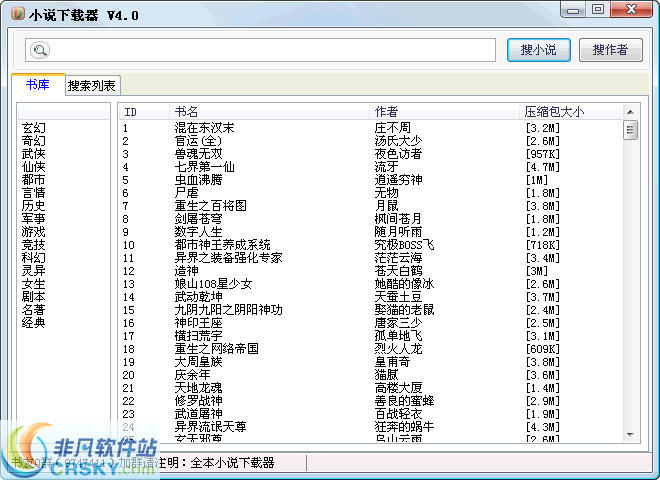
Task: Choose the 灵异 category
Action: pos(34,271)
